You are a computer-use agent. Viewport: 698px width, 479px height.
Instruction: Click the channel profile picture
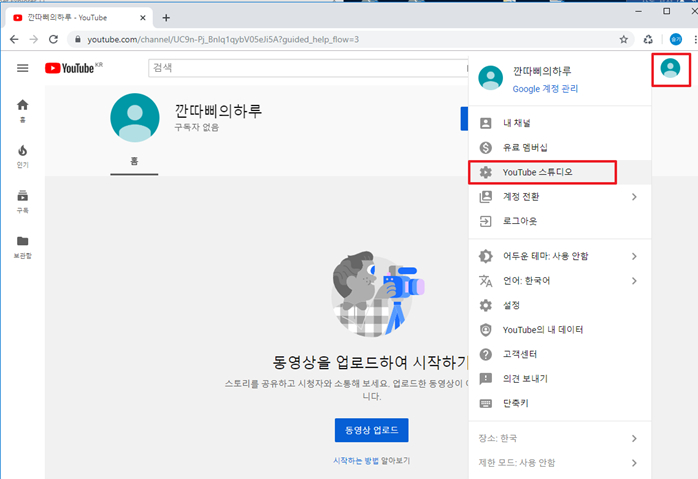coord(135,118)
